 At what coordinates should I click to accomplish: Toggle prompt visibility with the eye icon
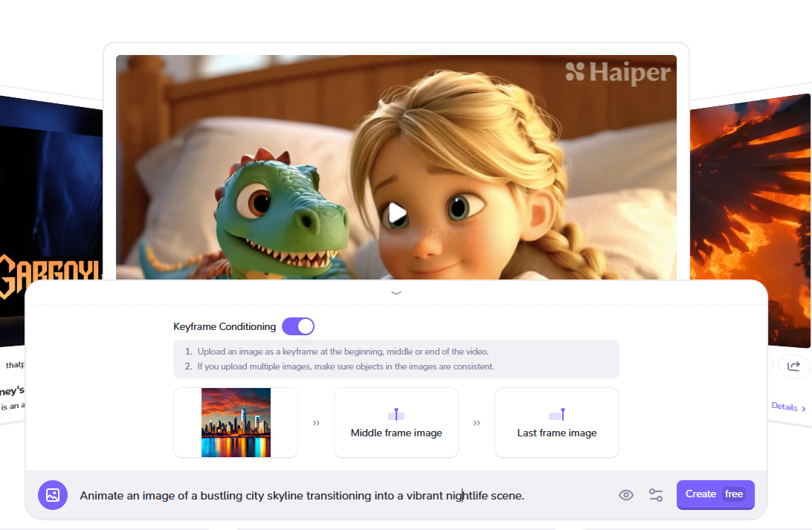click(626, 495)
